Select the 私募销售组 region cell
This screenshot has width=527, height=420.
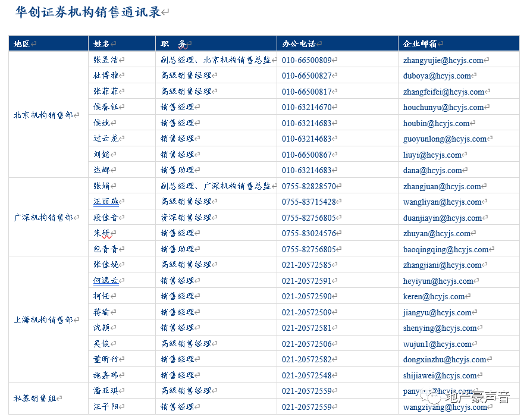pos(35,399)
